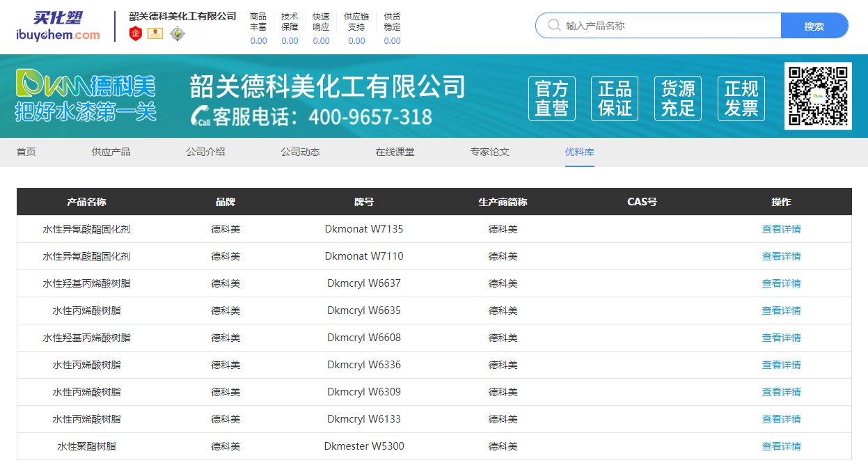Image resolution: width=868 pixels, height=472 pixels.
Task: View details for Dkmcryl W6336
Action: coord(782,365)
